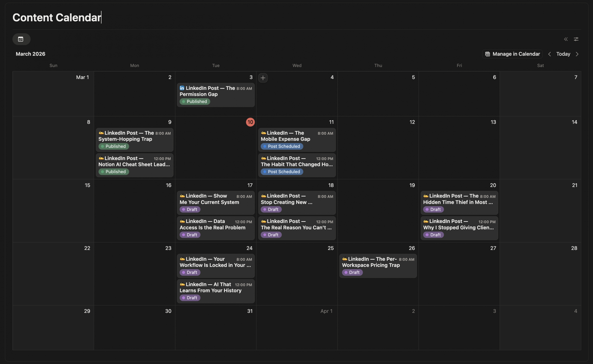Go to previous month with left chevron
The width and height of the screenshot is (593, 364).
point(549,54)
